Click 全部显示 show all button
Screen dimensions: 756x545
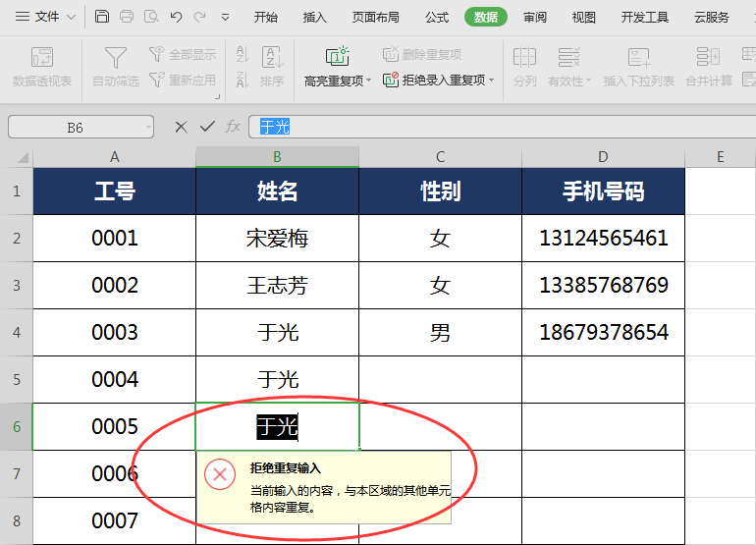point(184,55)
